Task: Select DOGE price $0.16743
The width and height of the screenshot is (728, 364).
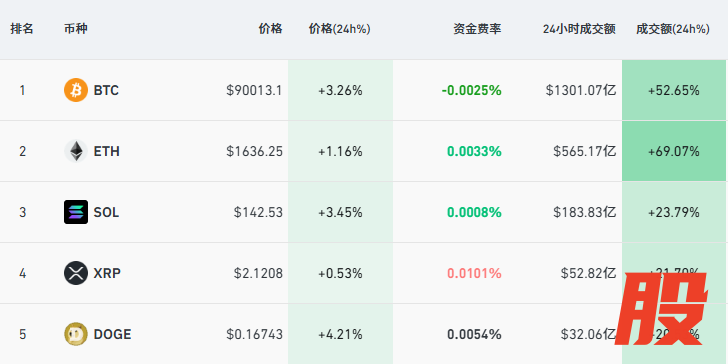Action: (254, 334)
